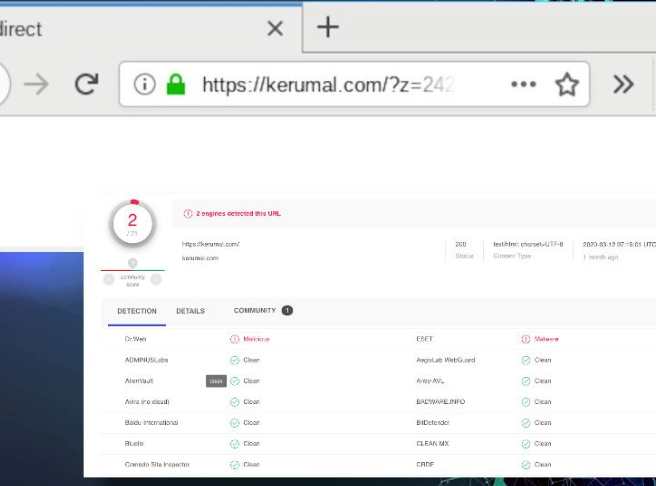Click the ESET Malware warning icon

526,339
